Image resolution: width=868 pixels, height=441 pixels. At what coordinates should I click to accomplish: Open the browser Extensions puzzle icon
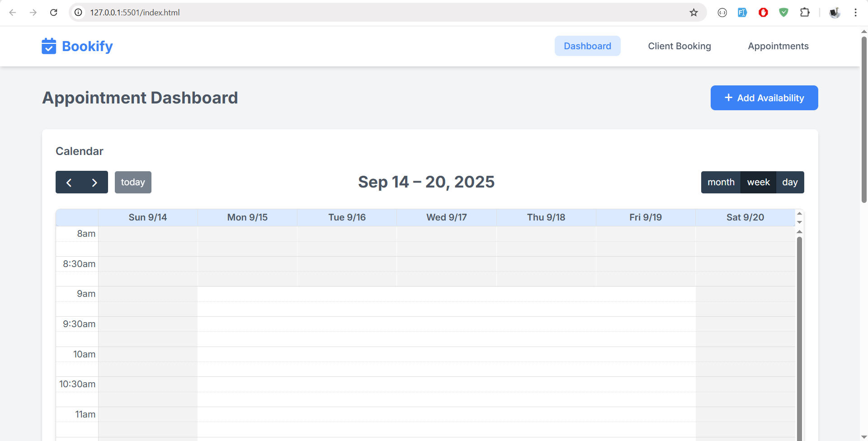point(805,13)
